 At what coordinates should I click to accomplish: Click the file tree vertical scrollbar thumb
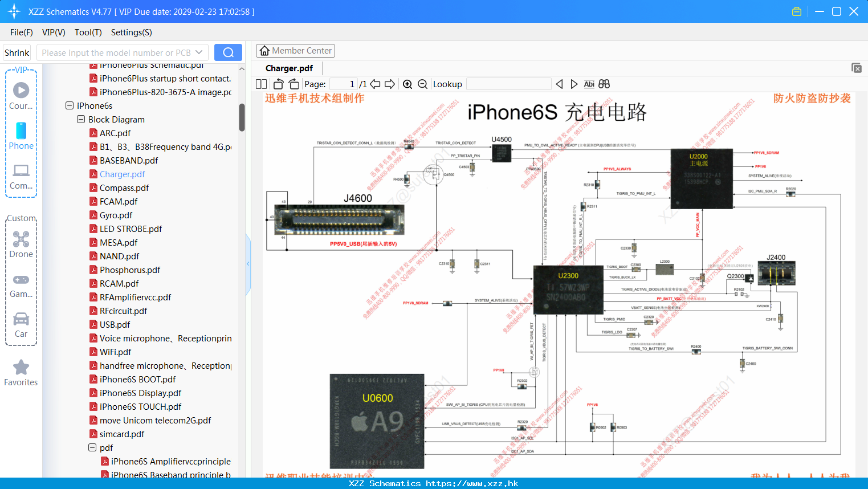pos(242,117)
